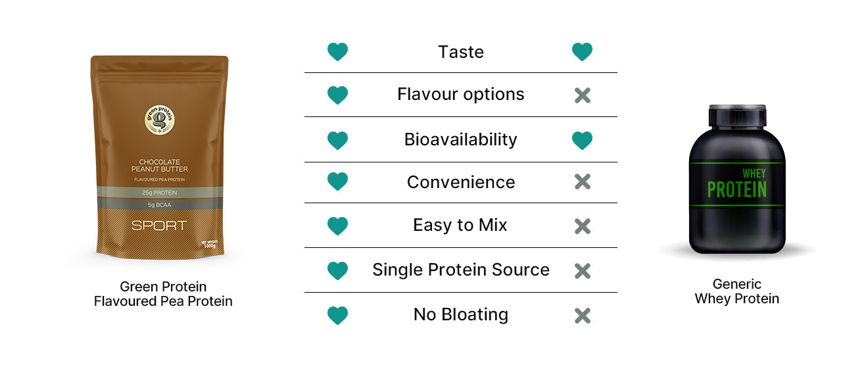Click the whey heart icon for Taste

[x=582, y=52]
